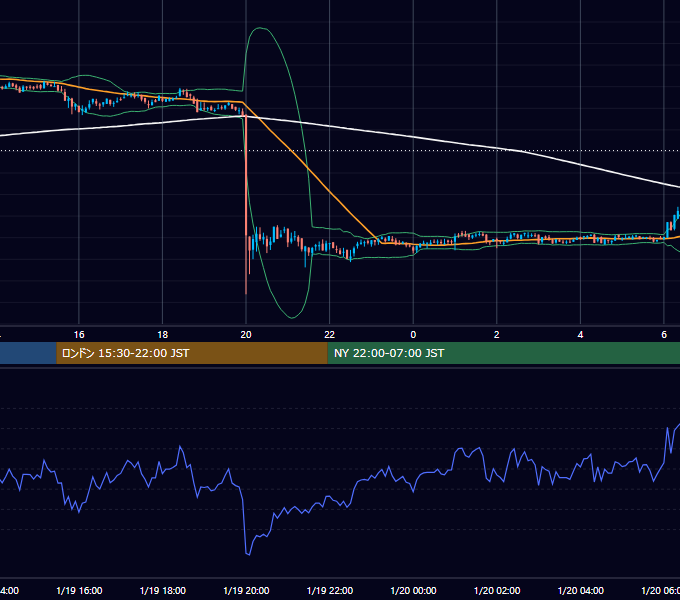Click the upper chart time label 20
Viewport: 680px width, 600px height.
[246, 335]
